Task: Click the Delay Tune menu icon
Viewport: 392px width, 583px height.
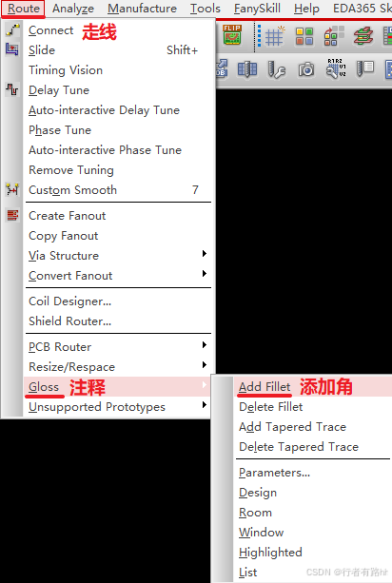Action: click(12, 89)
